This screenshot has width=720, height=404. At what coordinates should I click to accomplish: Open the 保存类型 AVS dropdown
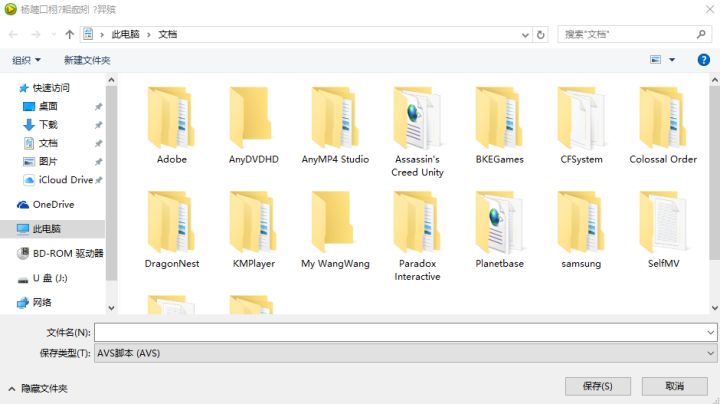405,353
